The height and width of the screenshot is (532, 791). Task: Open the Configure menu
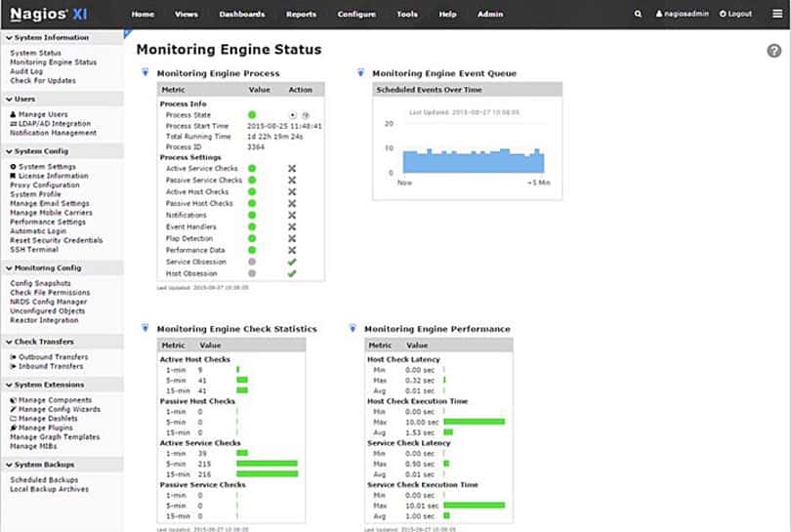pyautogui.click(x=356, y=14)
